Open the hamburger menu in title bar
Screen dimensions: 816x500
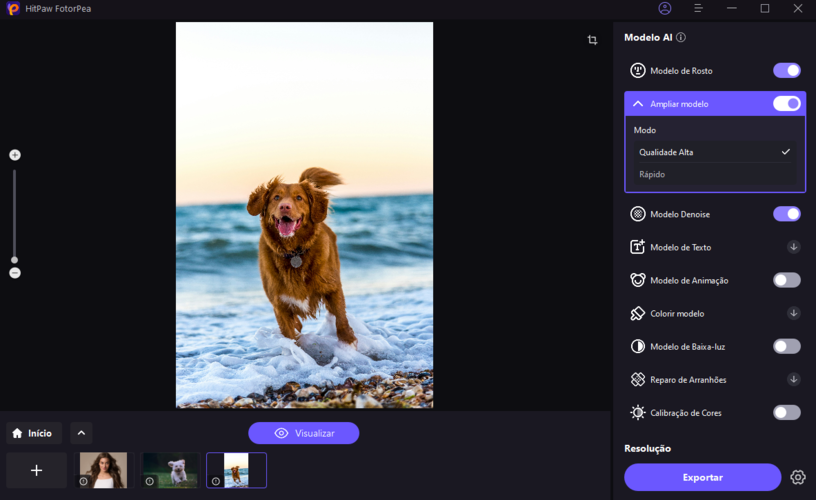[x=698, y=8]
